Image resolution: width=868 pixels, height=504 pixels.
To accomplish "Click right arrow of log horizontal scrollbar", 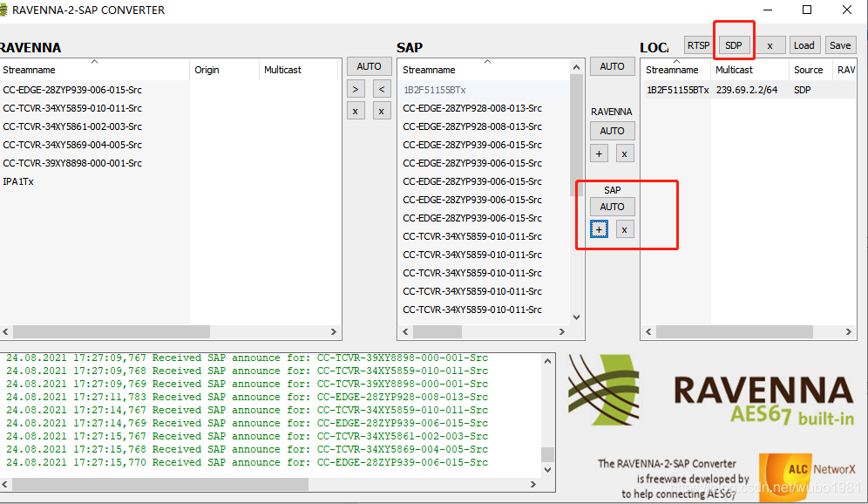I will pos(533,484).
